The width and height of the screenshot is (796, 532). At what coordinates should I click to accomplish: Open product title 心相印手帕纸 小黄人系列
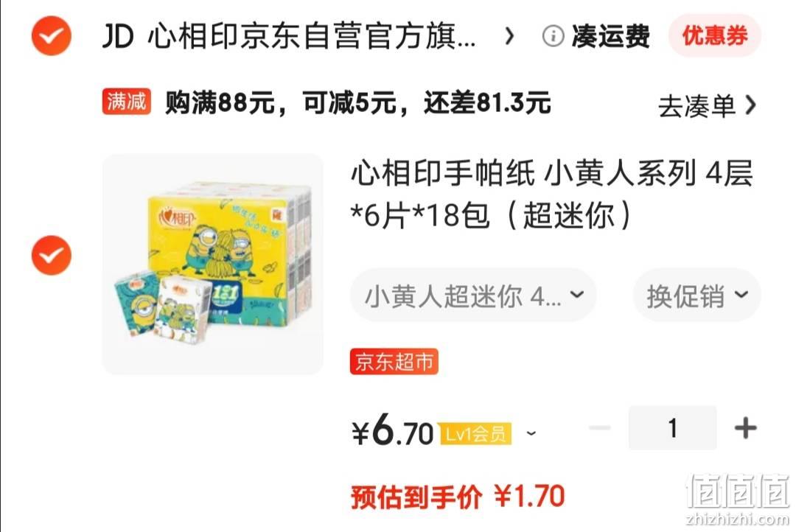pos(551,194)
